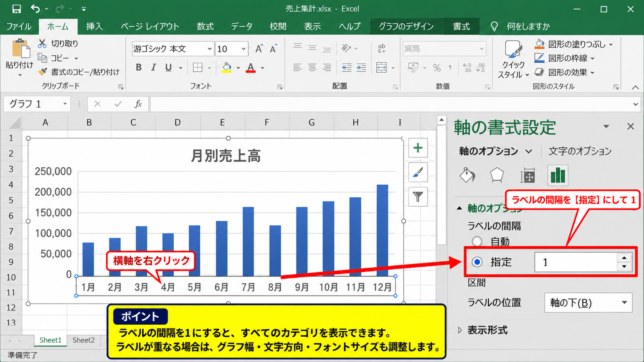Click 文字のオプション in format pane
This screenshot has width=644, height=362.
[x=580, y=151]
